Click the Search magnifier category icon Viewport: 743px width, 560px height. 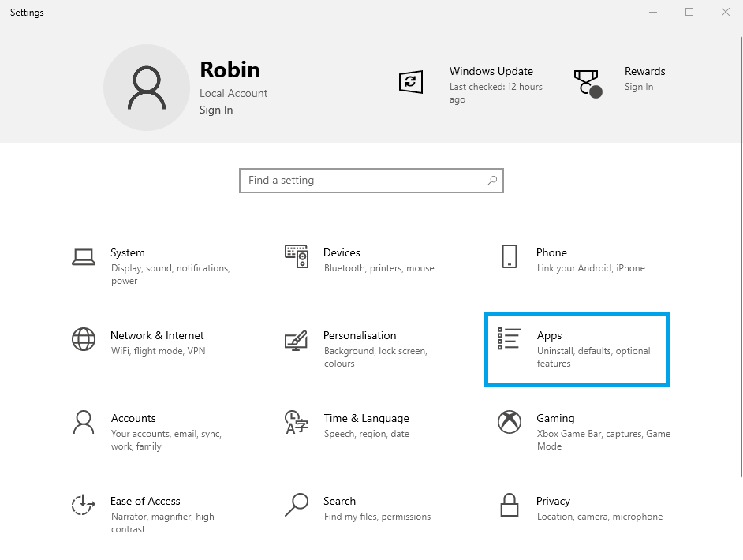(297, 505)
